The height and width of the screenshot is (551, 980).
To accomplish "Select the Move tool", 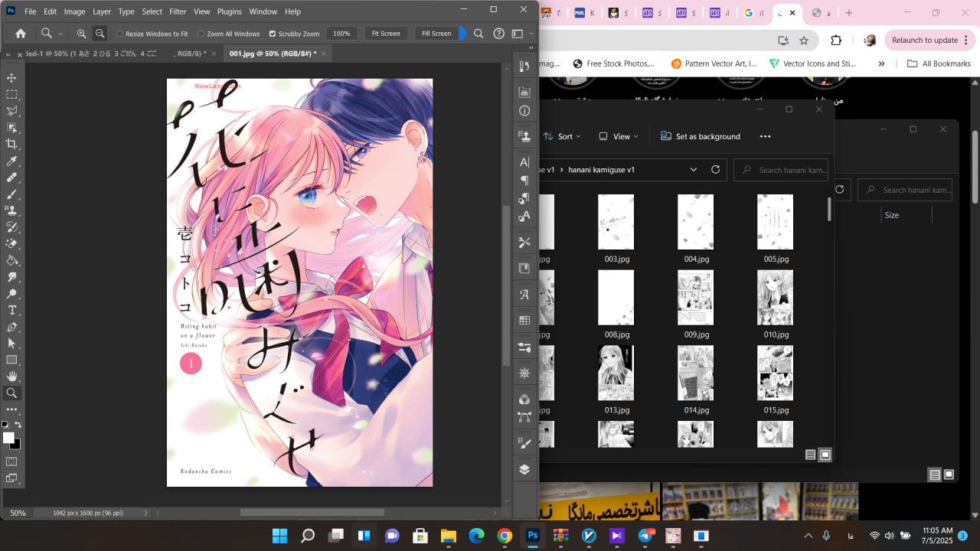I will tap(11, 78).
